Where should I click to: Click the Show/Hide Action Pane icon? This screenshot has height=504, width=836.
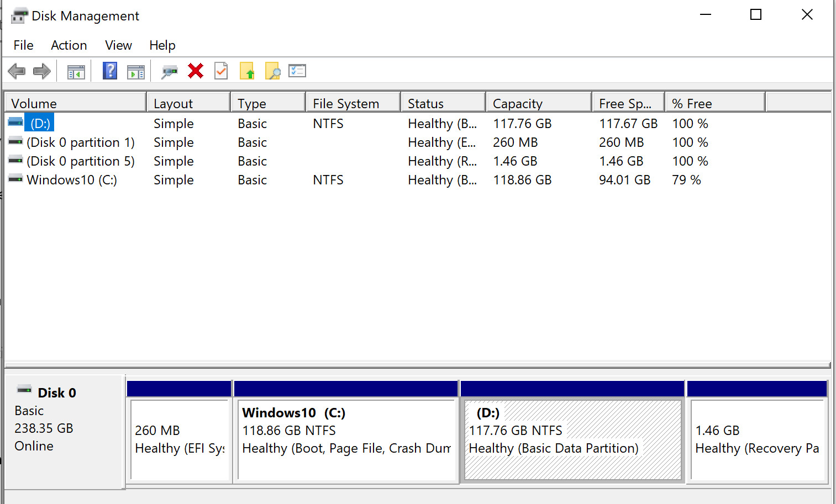(135, 72)
